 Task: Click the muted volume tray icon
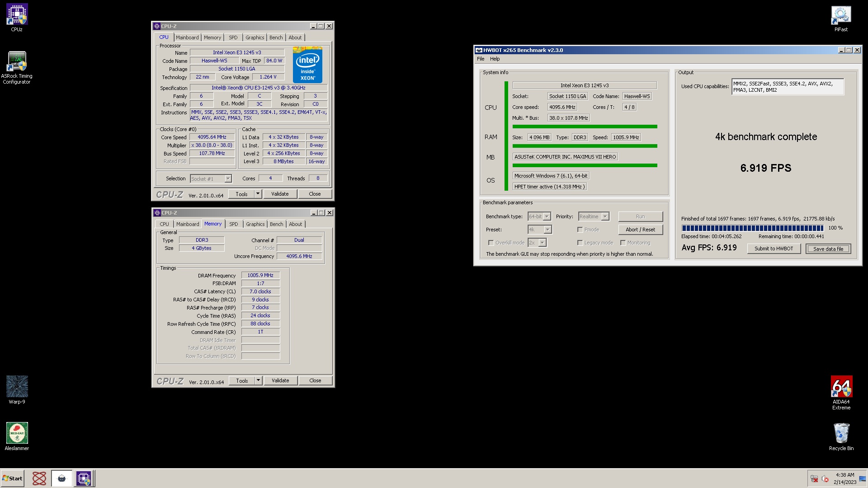[x=825, y=479]
